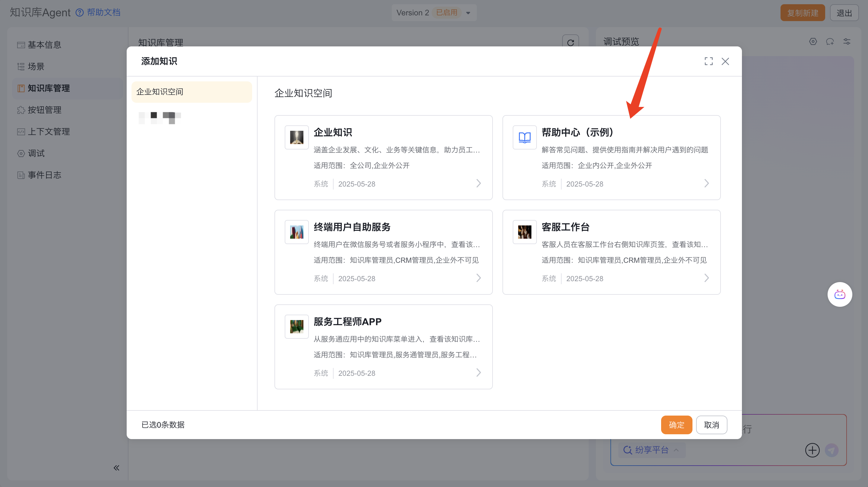Open the 帮助文档 link
868x487 pixels.
click(103, 13)
